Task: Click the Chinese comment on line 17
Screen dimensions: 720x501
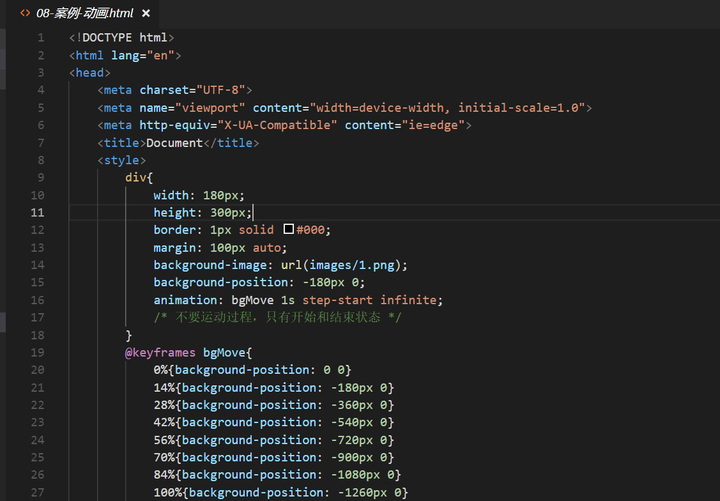Action: (x=279, y=317)
